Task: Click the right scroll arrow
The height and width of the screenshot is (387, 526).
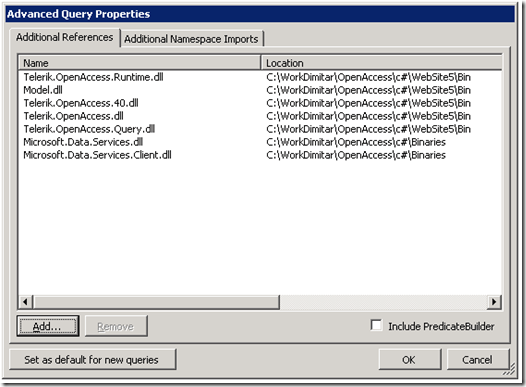Action: click(494, 302)
